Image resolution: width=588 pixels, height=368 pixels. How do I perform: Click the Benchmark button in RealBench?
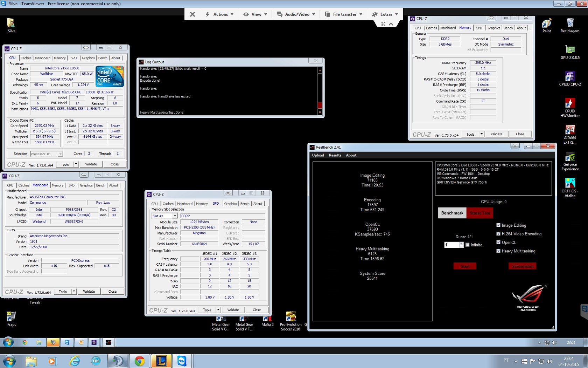point(452,213)
